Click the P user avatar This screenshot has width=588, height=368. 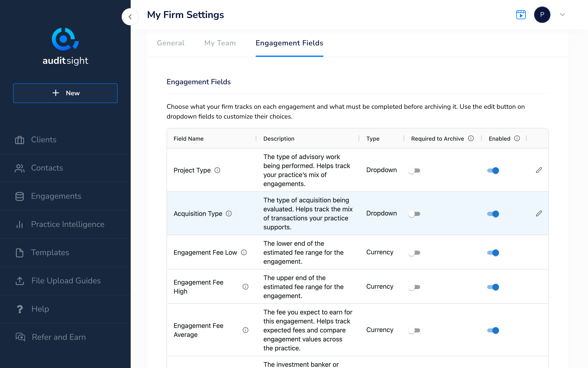(x=542, y=15)
